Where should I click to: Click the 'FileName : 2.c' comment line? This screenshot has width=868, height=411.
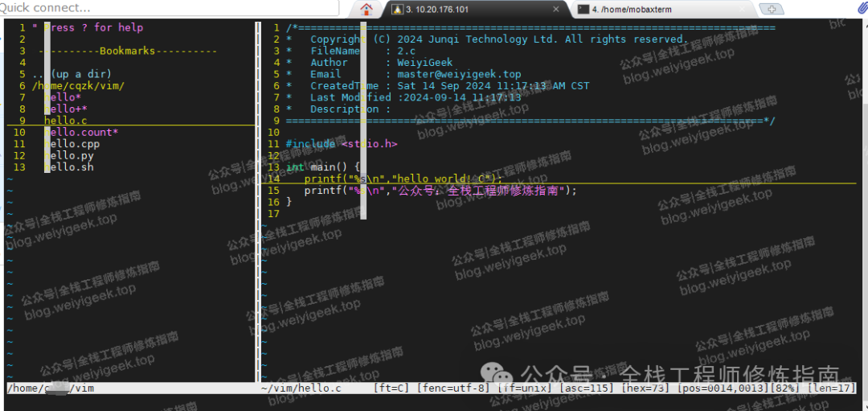coord(351,51)
